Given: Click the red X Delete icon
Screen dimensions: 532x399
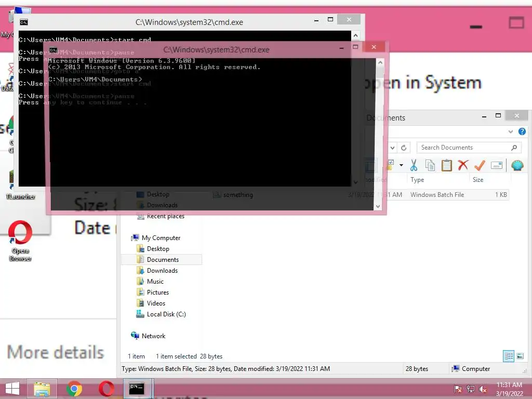Looking at the screenshot, I should [x=463, y=165].
